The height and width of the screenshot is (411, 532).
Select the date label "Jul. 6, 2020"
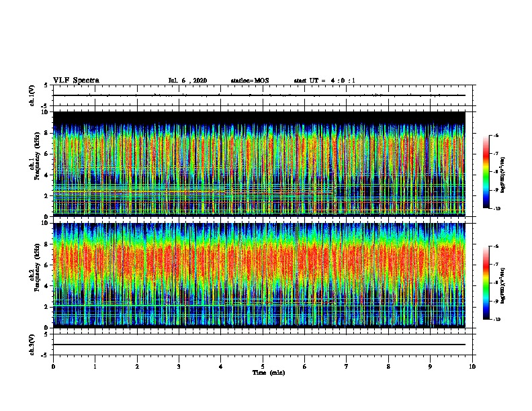187,81
